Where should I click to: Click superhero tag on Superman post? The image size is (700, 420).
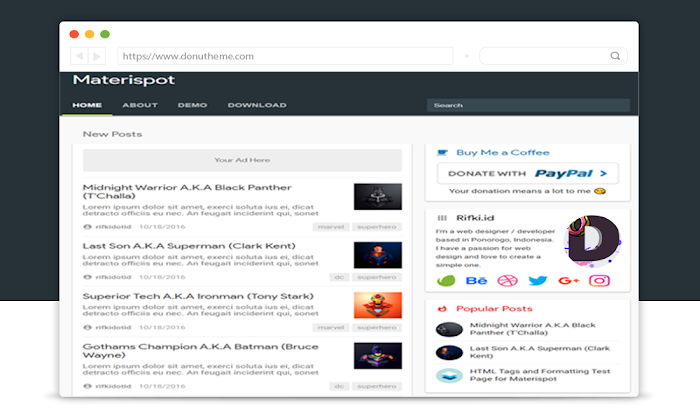click(377, 277)
